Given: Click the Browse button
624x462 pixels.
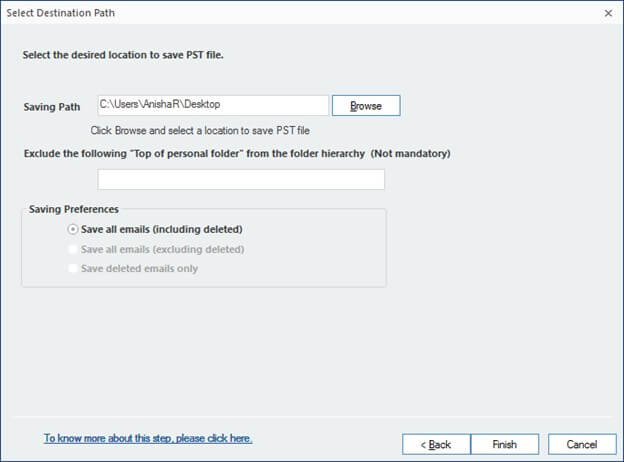Looking at the screenshot, I should 366,105.
